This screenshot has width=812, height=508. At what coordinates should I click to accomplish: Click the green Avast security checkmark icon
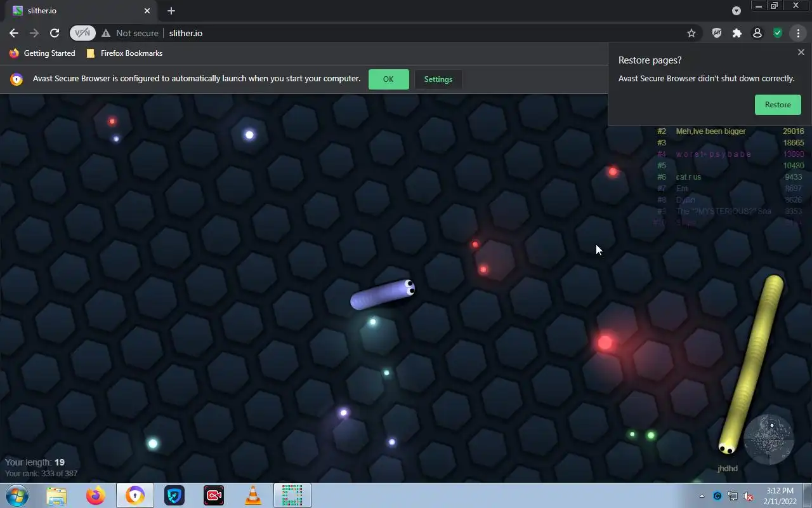[778, 33]
